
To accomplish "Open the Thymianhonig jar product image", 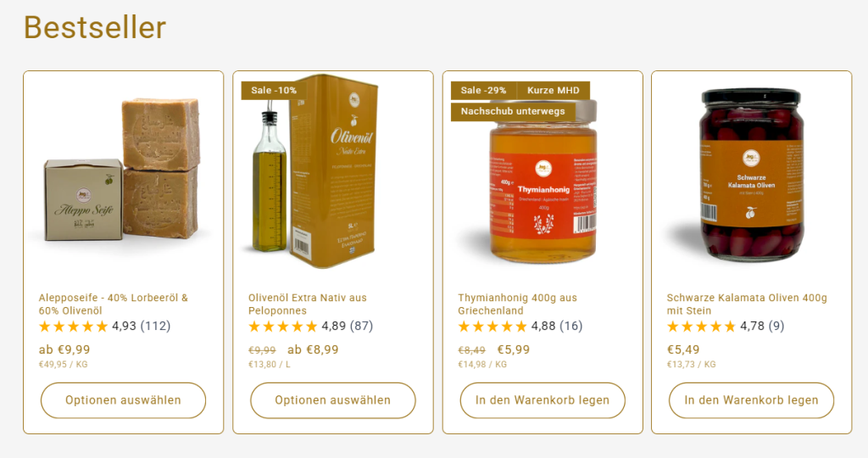I will [542, 180].
